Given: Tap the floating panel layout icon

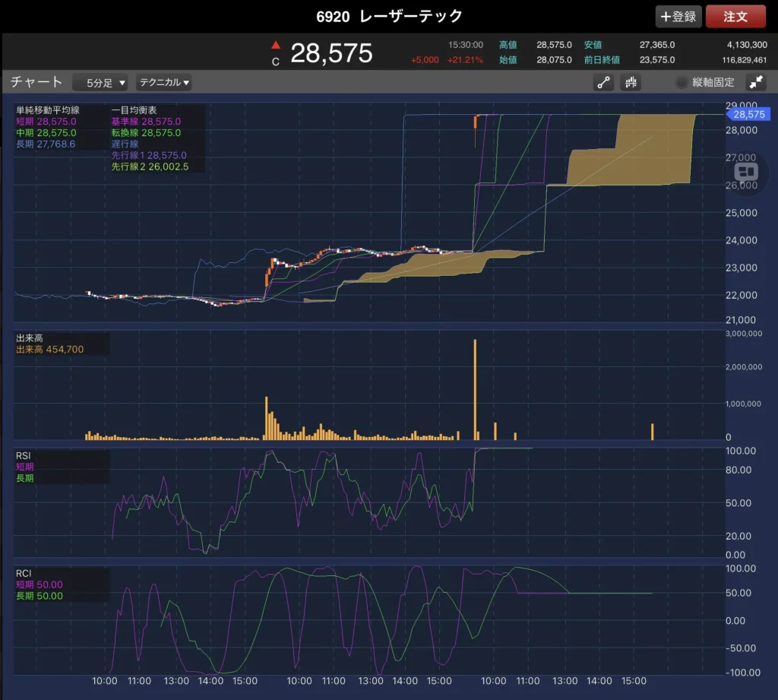Looking at the screenshot, I should pos(746,171).
